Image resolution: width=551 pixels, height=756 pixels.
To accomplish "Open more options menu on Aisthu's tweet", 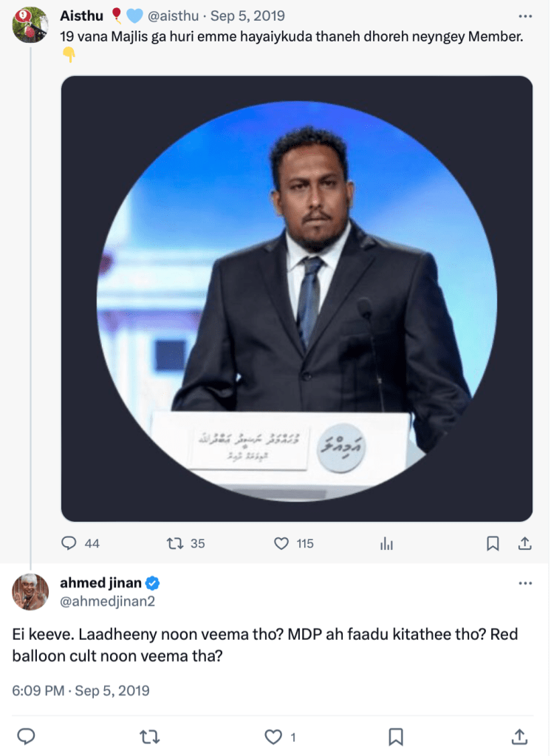I will 525,16.
